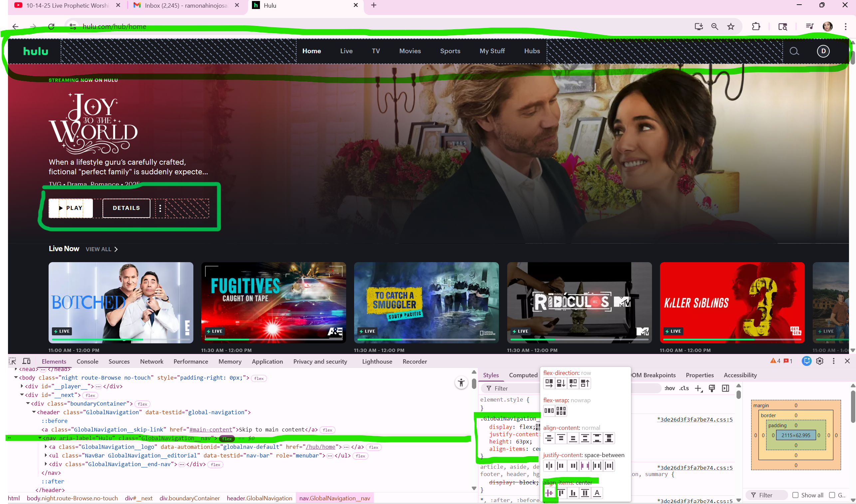This screenshot has height=504, width=856.
Task: Open DevTools settings gear
Action: [820, 361]
